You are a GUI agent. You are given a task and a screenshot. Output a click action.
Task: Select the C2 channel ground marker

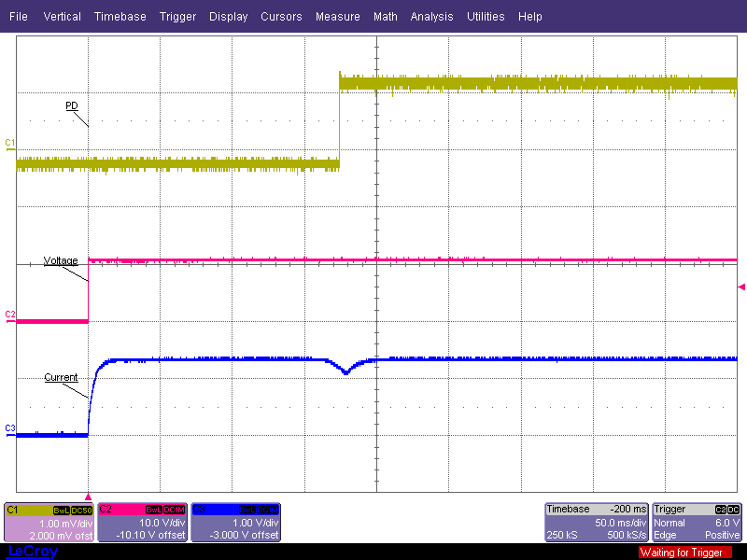point(10,315)
